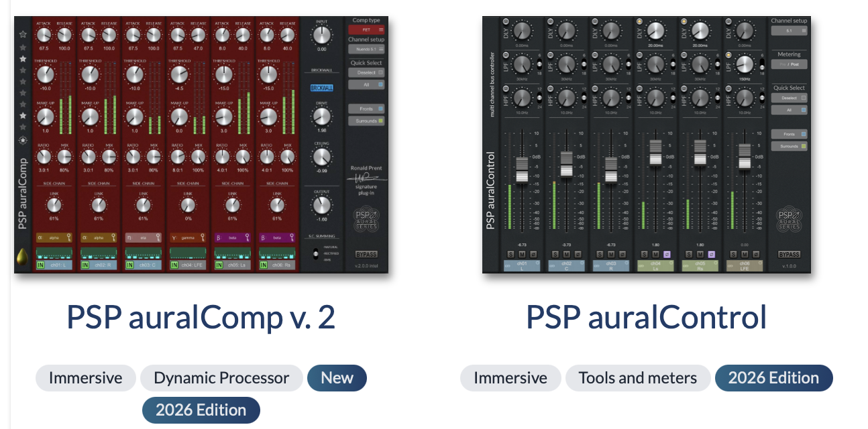
Task: Switch the Metering Pre / Post toggle
Action: [790, 64]
